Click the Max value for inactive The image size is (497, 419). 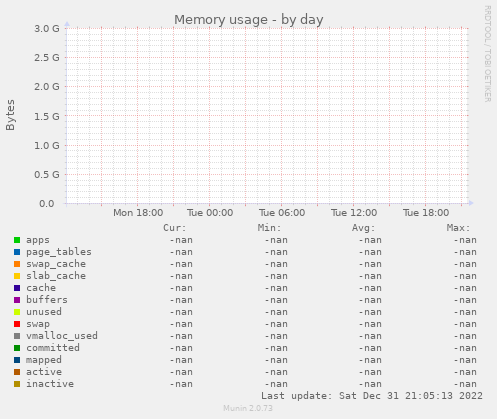click(x=465, y=384)
